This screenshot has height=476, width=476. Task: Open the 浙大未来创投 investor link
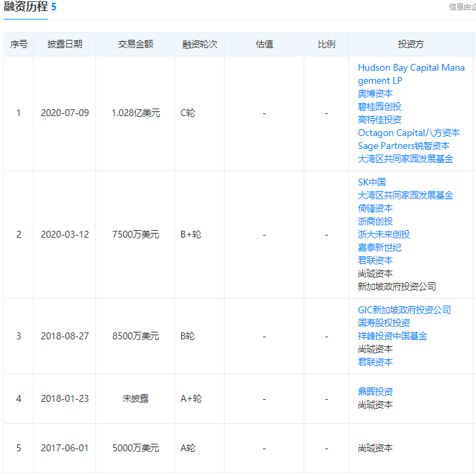click(384, 235)
